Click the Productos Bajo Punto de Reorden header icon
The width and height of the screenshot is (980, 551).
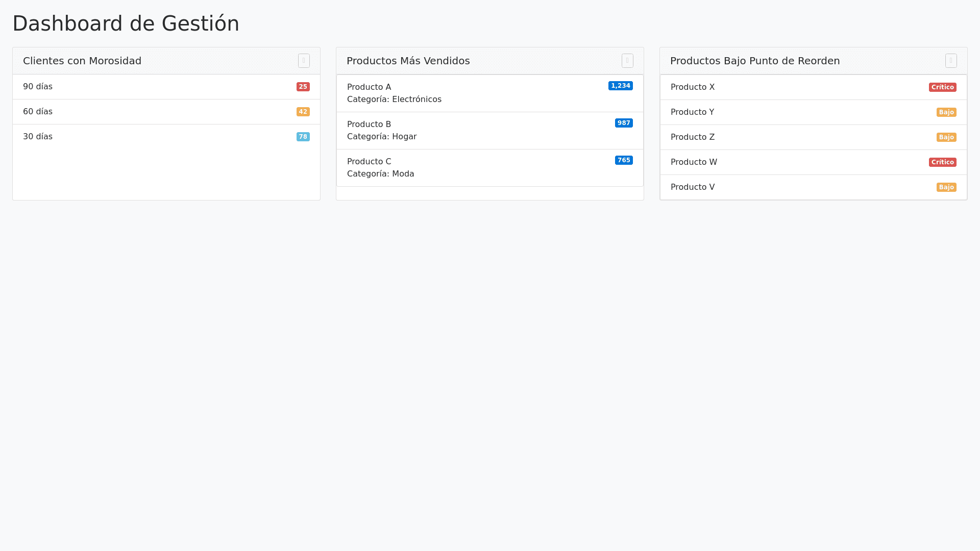coord(951,61)
